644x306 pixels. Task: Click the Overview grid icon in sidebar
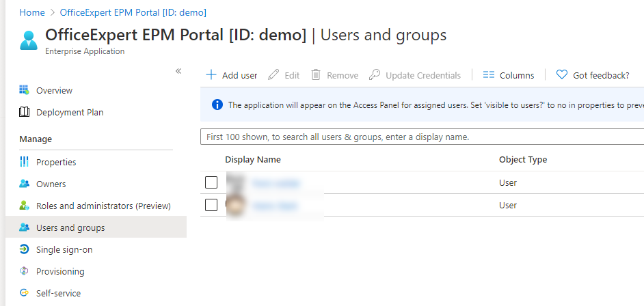coord(25,90)
